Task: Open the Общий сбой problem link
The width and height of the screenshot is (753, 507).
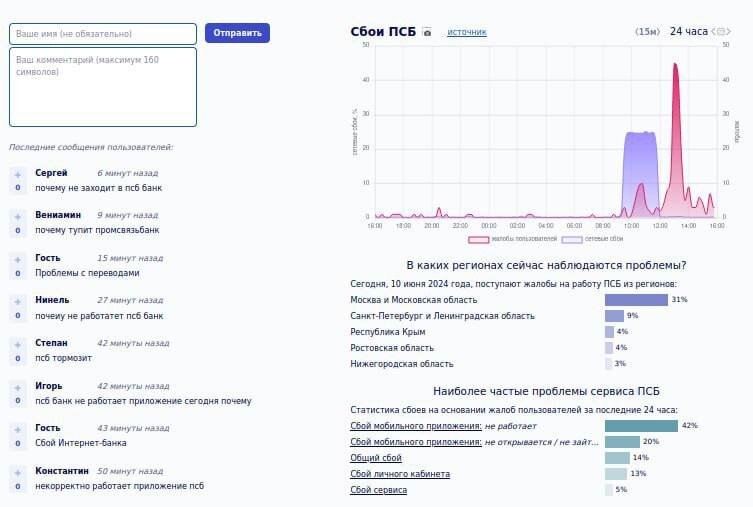Action: [376, 458]
